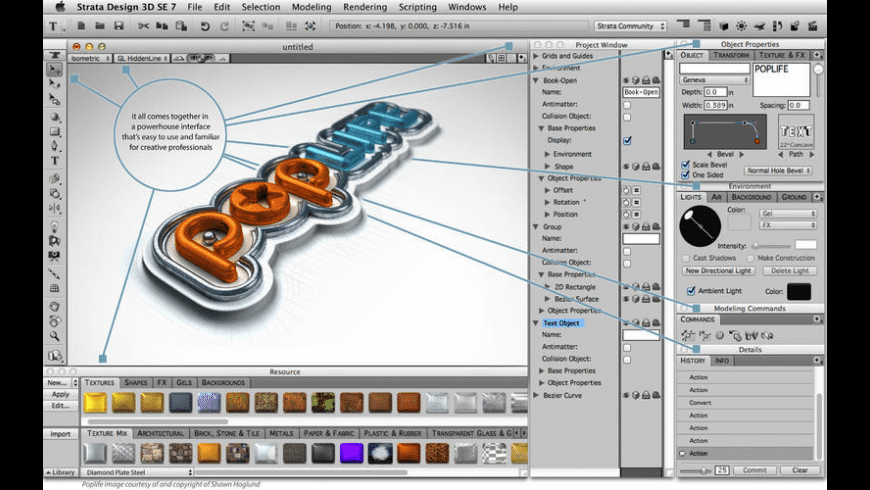Select the Pen tool in tool palette
This screenshot has height=490, width=870.
54,146
